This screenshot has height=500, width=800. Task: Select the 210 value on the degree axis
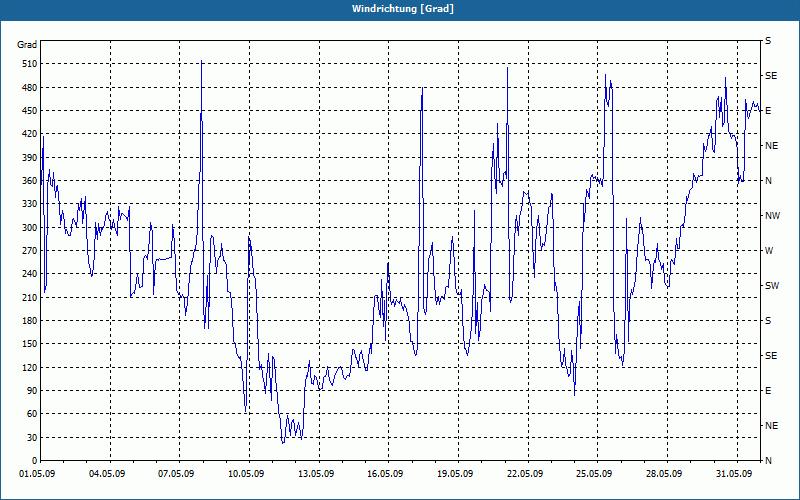click(x=29, y=297)
